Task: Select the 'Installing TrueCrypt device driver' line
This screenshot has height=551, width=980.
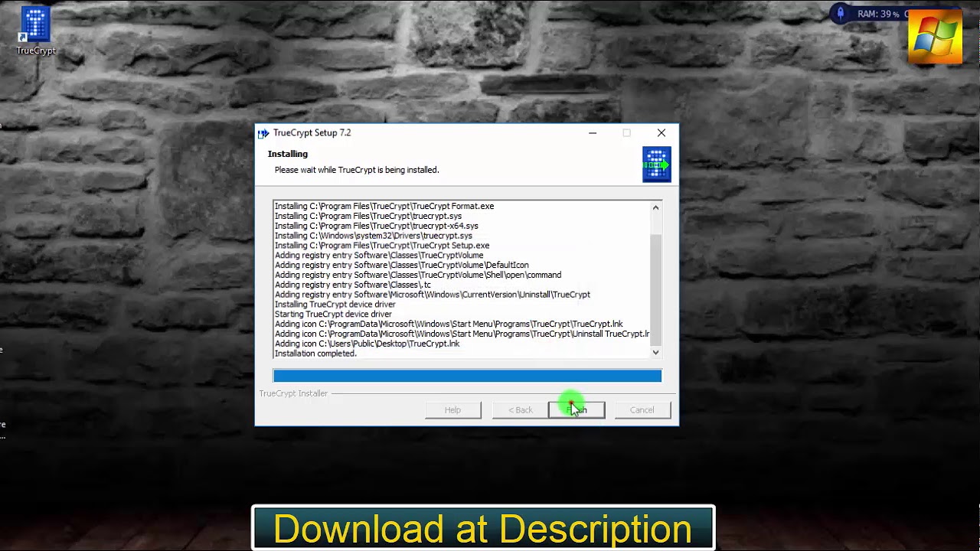Action: click(x=335, y=305)
